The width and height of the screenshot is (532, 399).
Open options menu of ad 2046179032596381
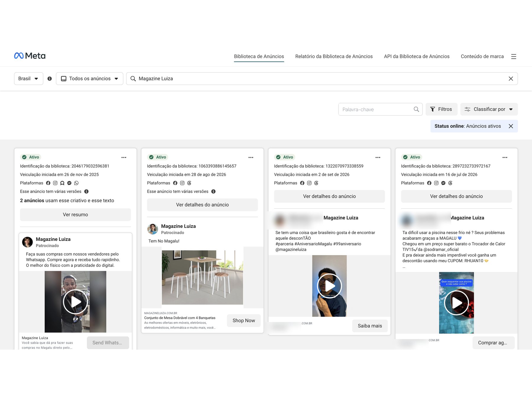pyautogui.click(x=124, y=158)
